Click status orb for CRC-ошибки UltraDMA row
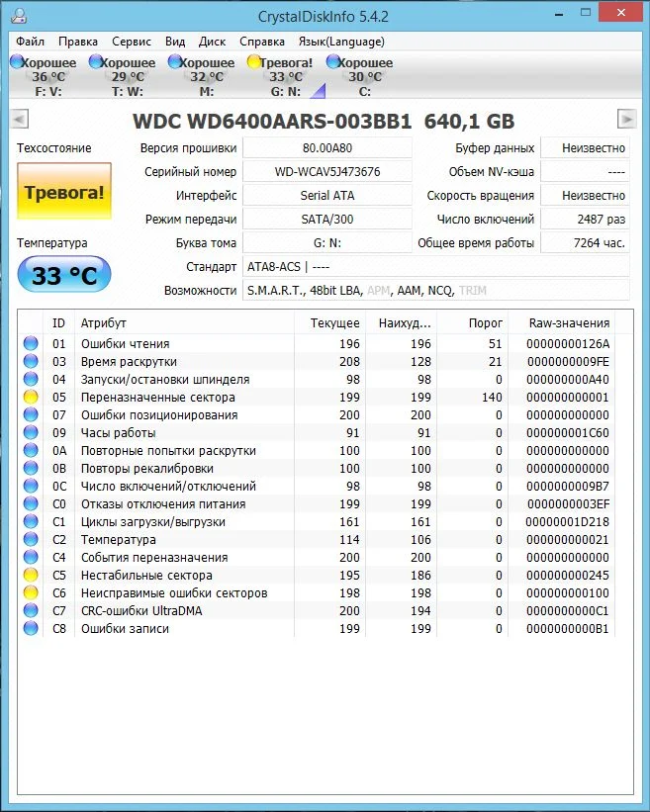The image size is (650, 812). coord(31,610)
